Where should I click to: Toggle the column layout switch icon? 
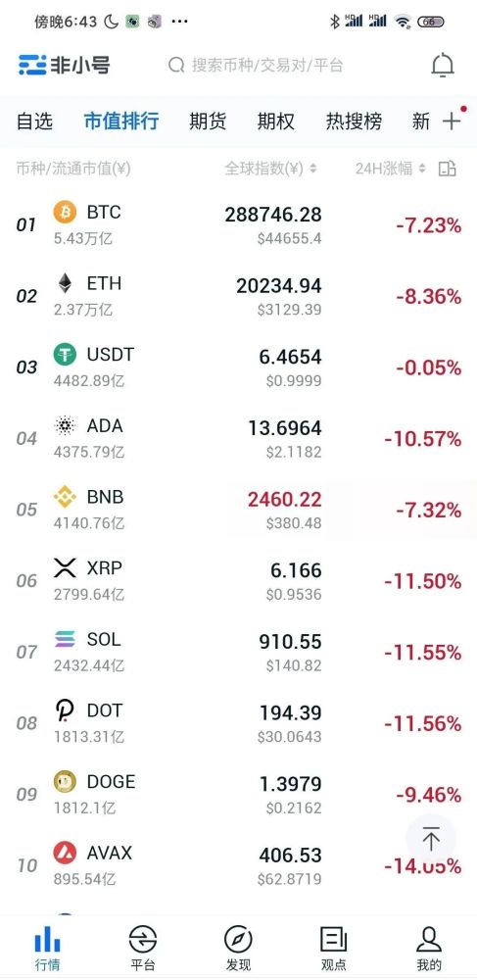(448, 169)
